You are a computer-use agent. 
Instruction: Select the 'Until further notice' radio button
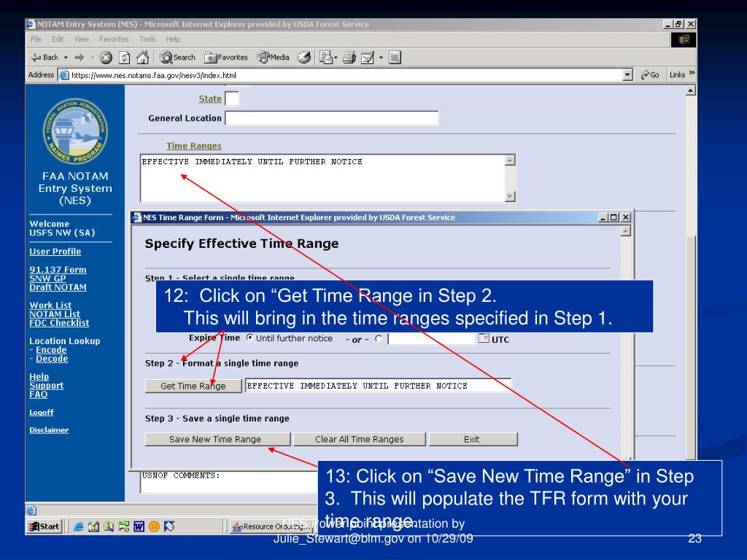[x=249, y=338]
